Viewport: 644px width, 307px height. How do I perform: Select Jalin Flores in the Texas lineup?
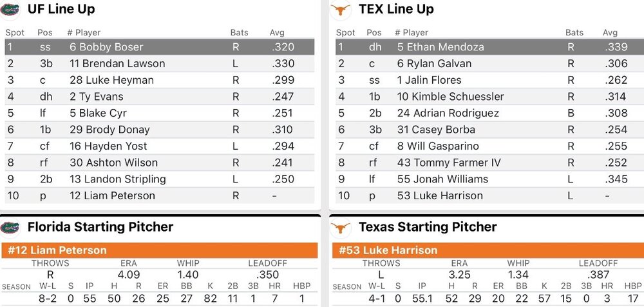point(434,80)
